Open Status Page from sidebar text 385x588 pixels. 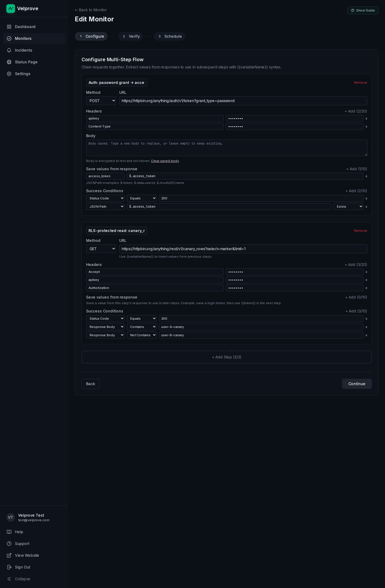(26, 62)
